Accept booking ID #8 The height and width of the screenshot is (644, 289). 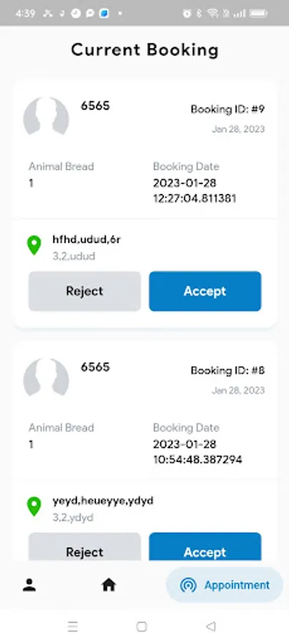click(205, 547)
